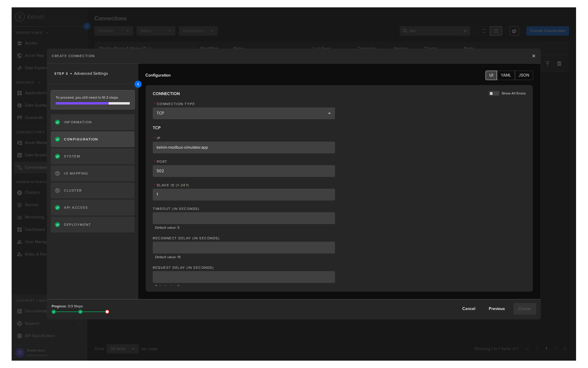Click the upload arrow icon in the table row
This screenshot has width=588, height=368.
click(x=548, y=64)
